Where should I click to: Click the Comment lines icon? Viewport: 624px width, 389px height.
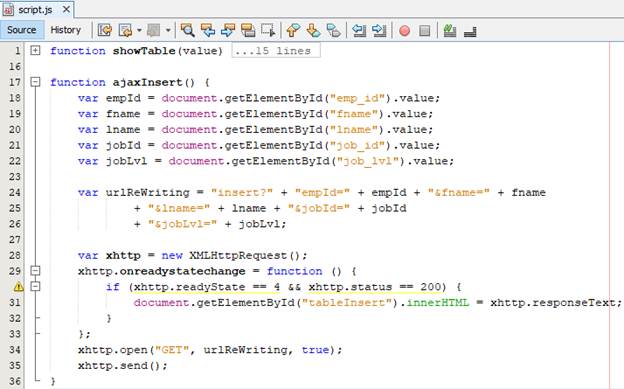point(450,30)
